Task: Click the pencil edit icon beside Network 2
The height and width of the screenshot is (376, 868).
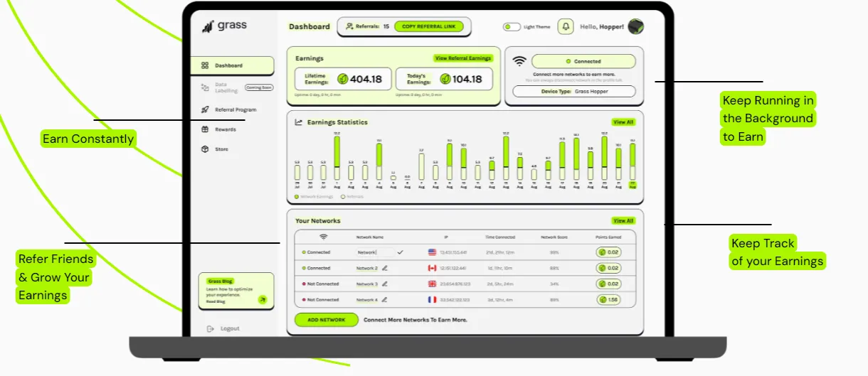Action: pos(385,268)
